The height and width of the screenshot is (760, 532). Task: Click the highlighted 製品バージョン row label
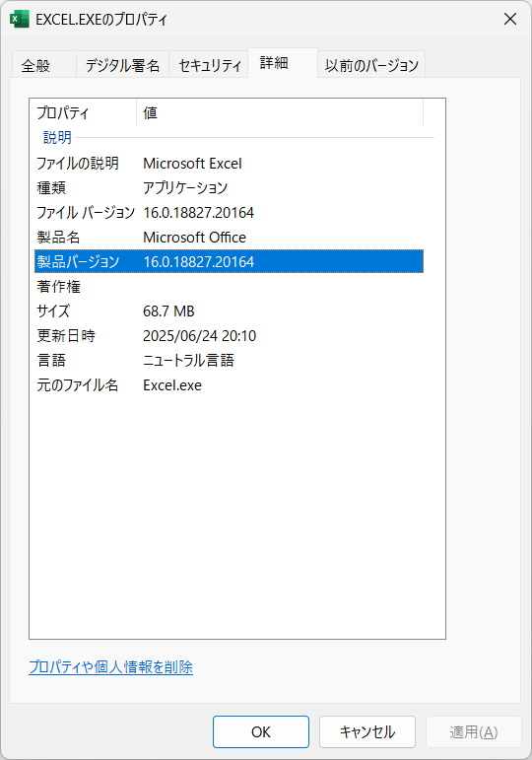pyautogui.click(x=78, y=262)
